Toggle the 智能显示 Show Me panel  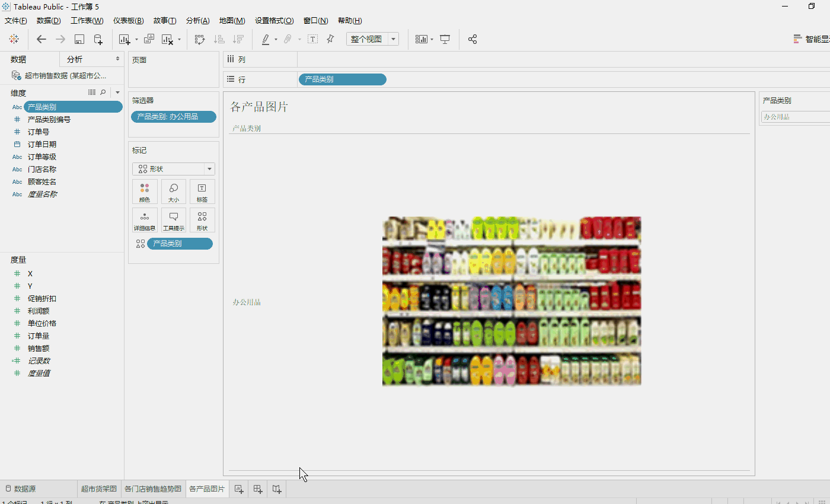pyautogui.click(x=810, y=39)
